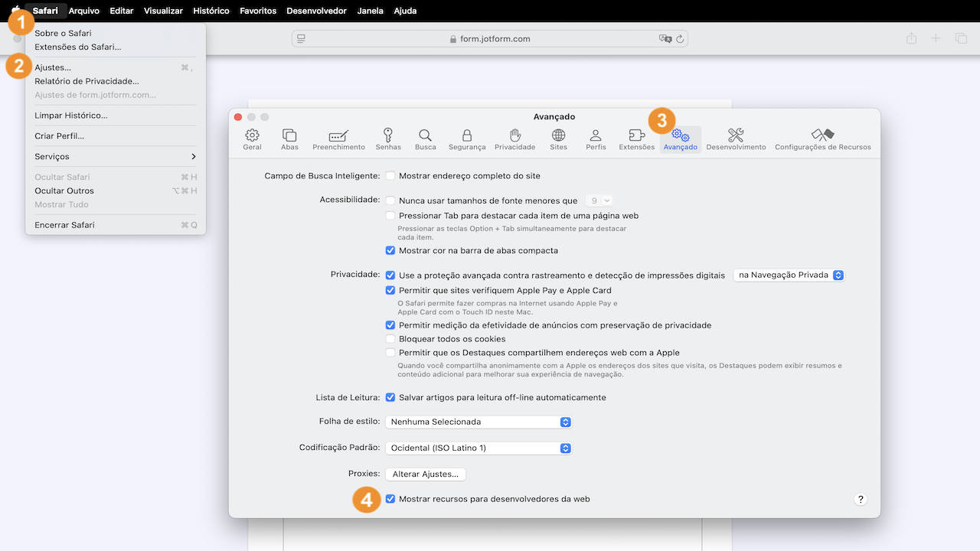Click the form.jotform.com address field
The width and height of the screenshot is (980, 551).
click(490, 39)
